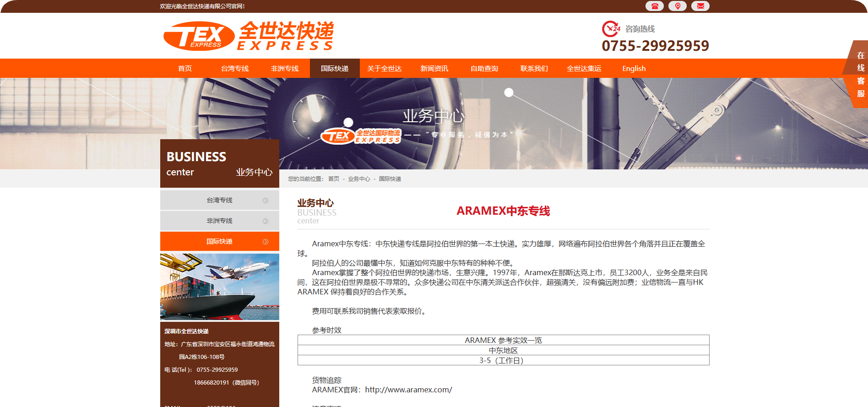The image size is (868, 407).
Task: Click the red telephone icon in top bar
Action: point(654,6)
